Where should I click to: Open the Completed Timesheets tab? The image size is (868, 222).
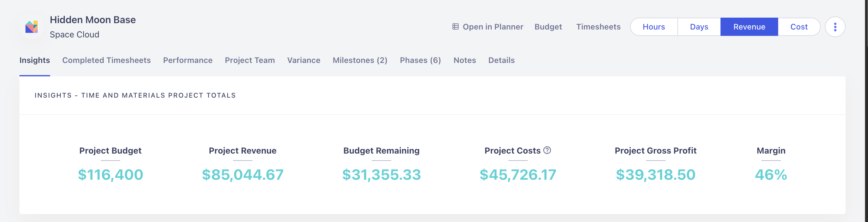[107, 61]
